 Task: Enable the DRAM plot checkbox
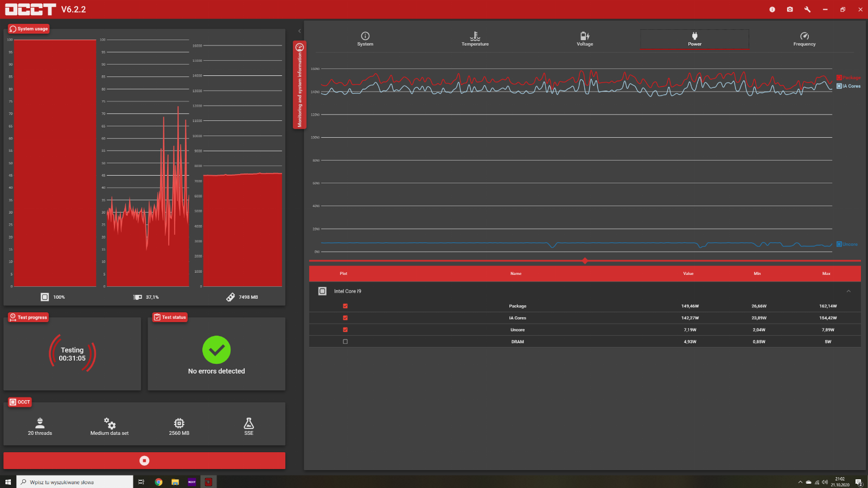(x=345, y=342)
